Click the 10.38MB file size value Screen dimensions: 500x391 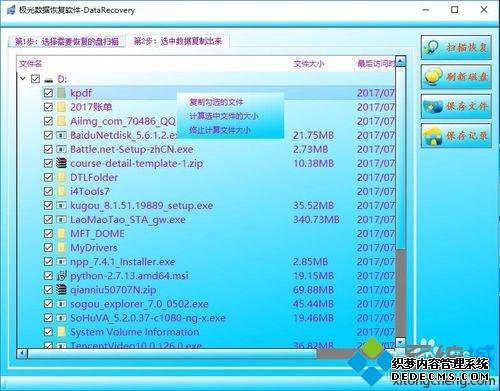click(x=313, y=163)
